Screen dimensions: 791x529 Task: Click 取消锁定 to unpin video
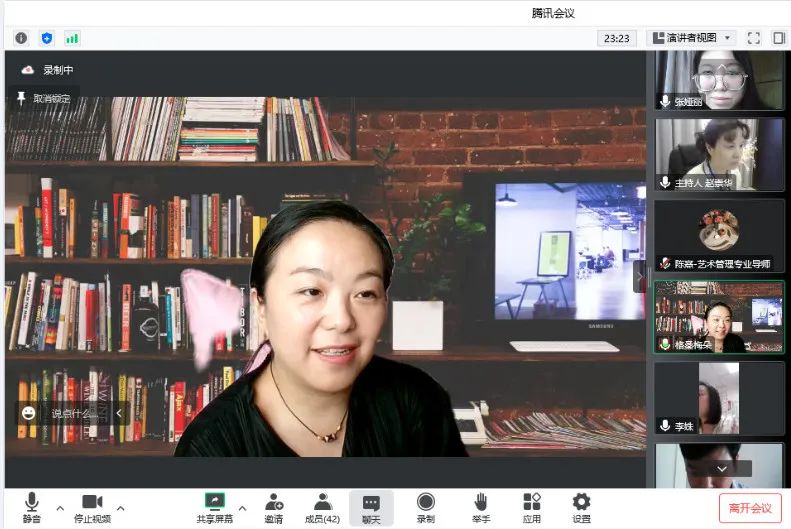click(44, 98)
